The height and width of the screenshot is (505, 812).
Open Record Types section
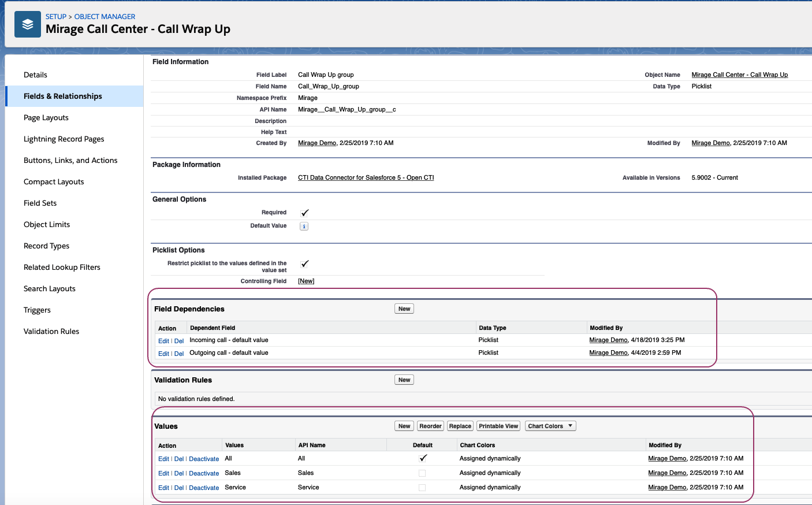46,246
